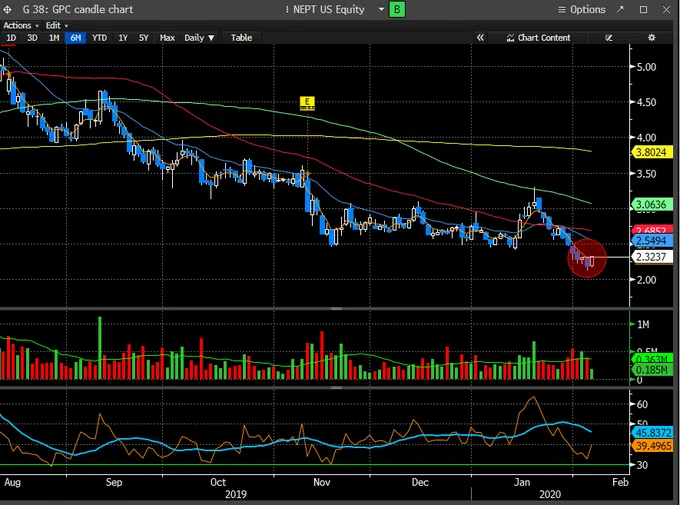680x505 pixels.
Task: Click the security field's dots handle
Action: (287, 9)
